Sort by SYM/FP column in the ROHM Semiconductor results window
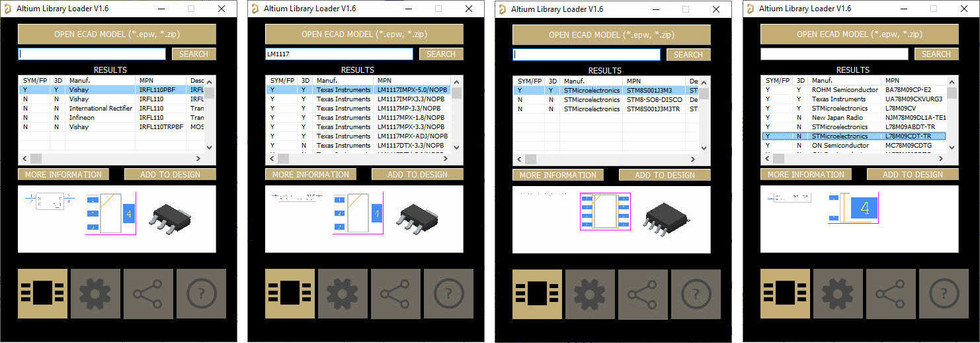The image size is (980, 343). tap(776, 80)
